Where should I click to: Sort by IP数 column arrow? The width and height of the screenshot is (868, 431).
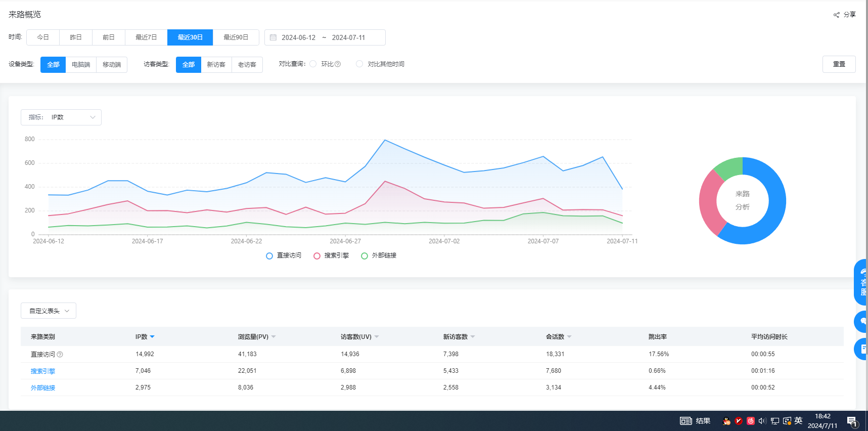pos(152,337)
